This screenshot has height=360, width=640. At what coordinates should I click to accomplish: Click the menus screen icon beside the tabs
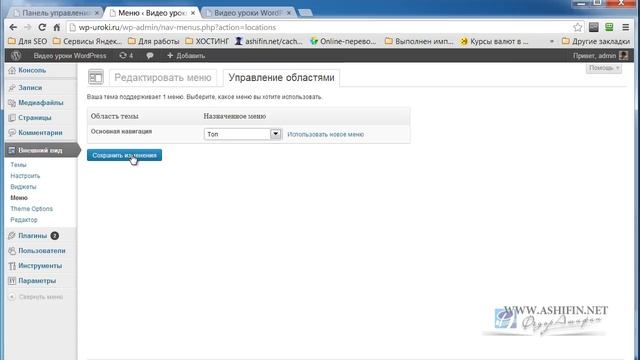(x=96, y=77)
